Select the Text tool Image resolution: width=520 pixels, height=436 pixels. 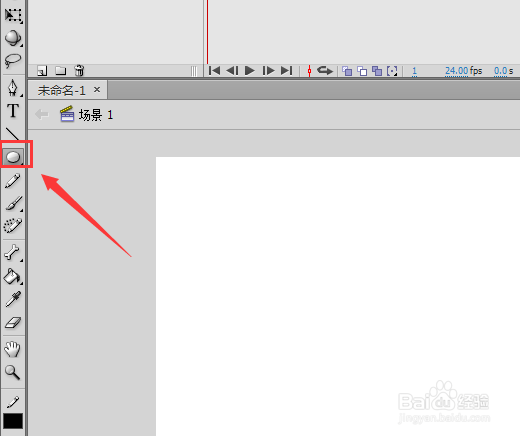click(x=13, y=111)
